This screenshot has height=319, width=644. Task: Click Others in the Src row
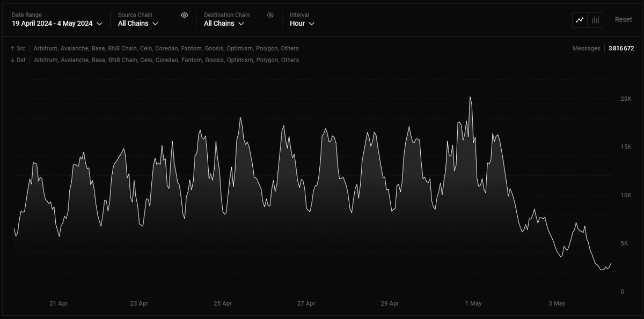[290, 48]
